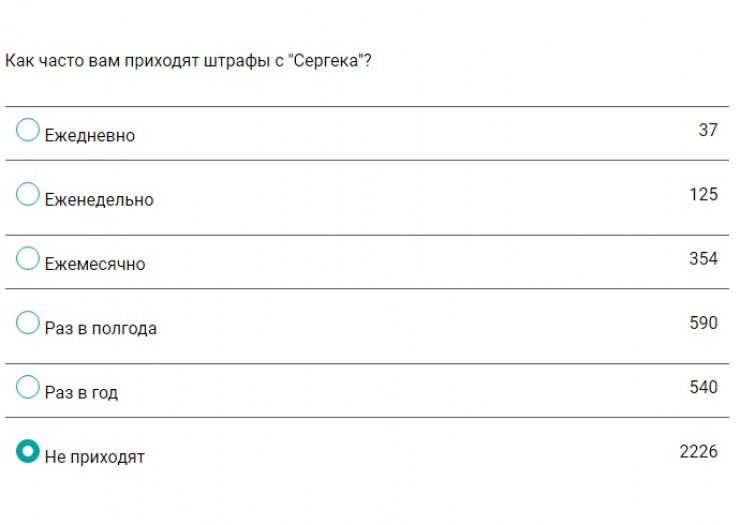Click the 354 votes number
Screen dimensions: 740x525
703,259
